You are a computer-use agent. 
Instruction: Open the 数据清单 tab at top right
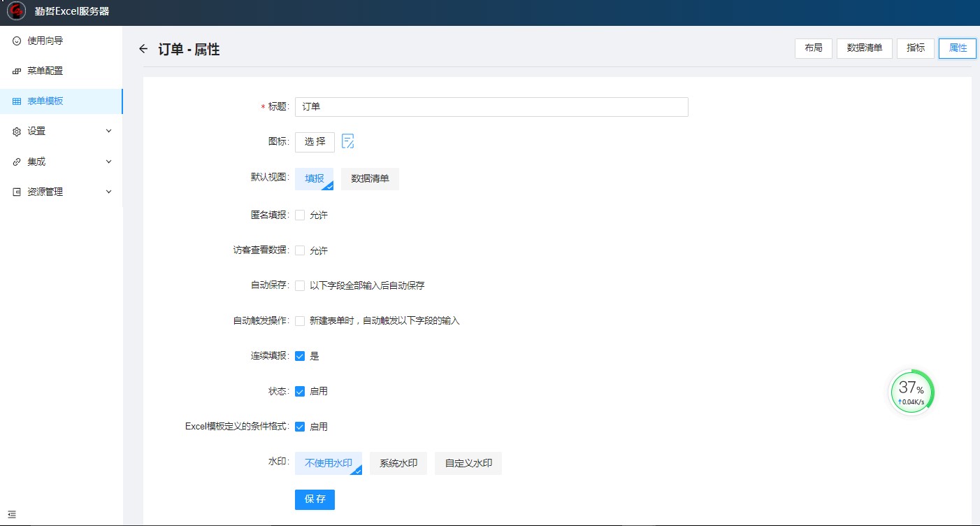pyautogui.click(x=864, y=48)
